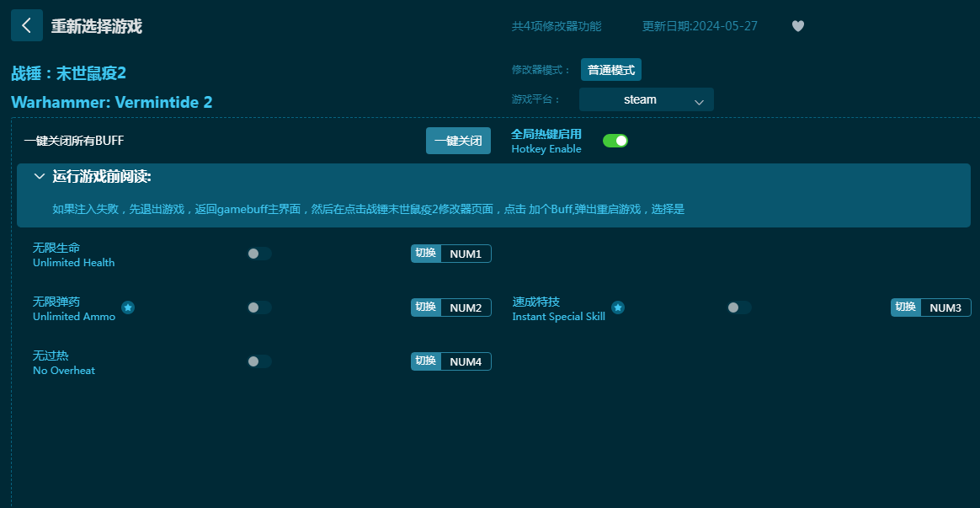The image size is (980, 508).
Task: Click the 修改器模式 label
Action: pyautogui.click(x=541, y=70)
